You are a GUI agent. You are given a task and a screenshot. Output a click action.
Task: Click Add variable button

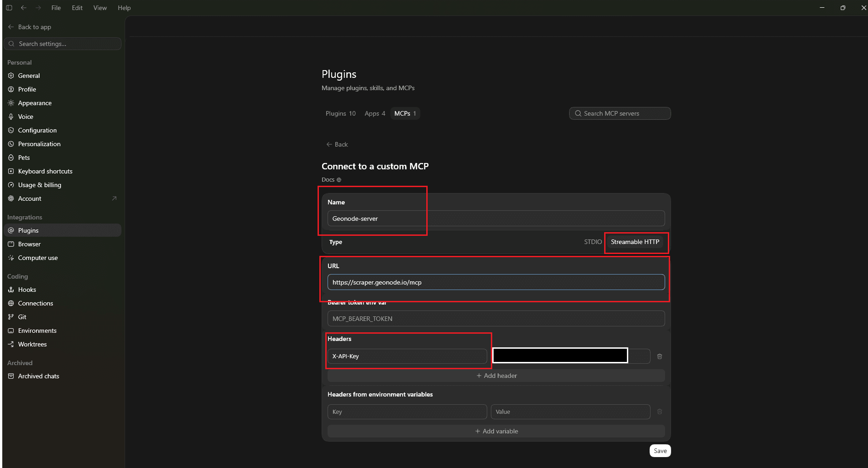click(496, 431)
